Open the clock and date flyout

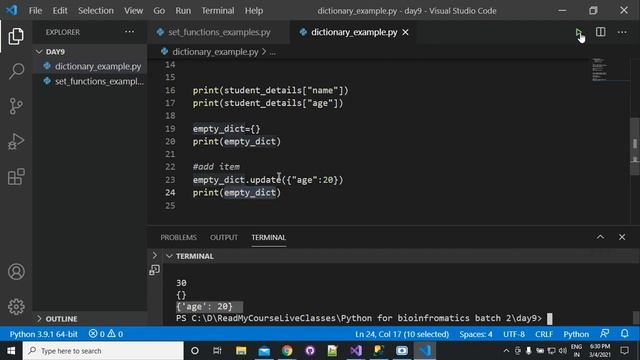pos(600,351)
